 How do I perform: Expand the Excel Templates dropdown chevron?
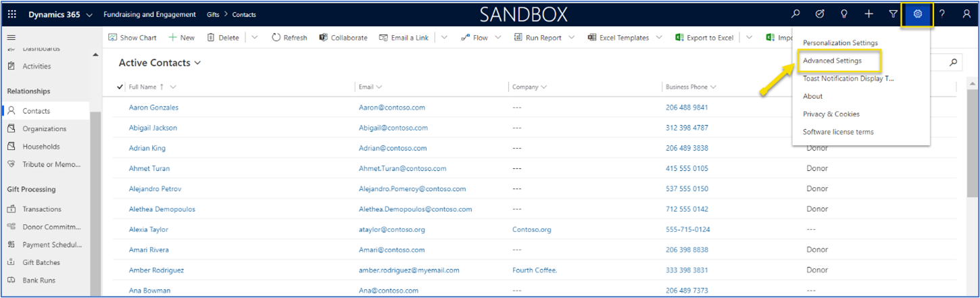point(659,38)
